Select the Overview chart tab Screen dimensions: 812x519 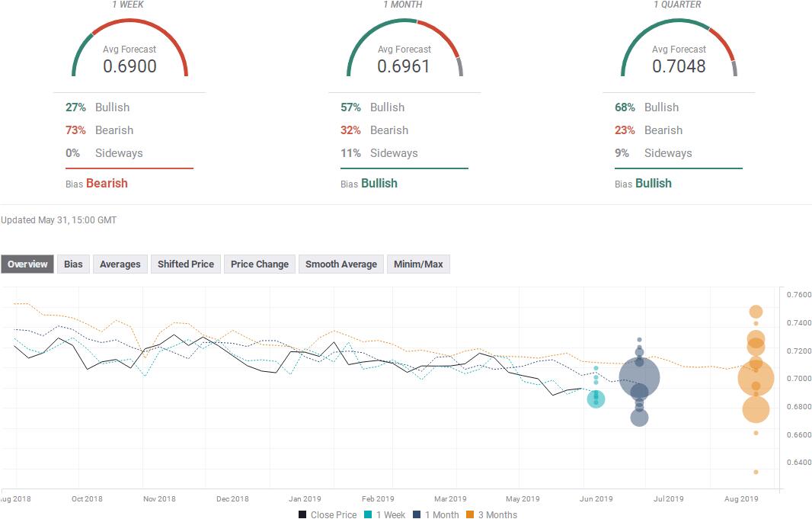click(x=27, y=264)
